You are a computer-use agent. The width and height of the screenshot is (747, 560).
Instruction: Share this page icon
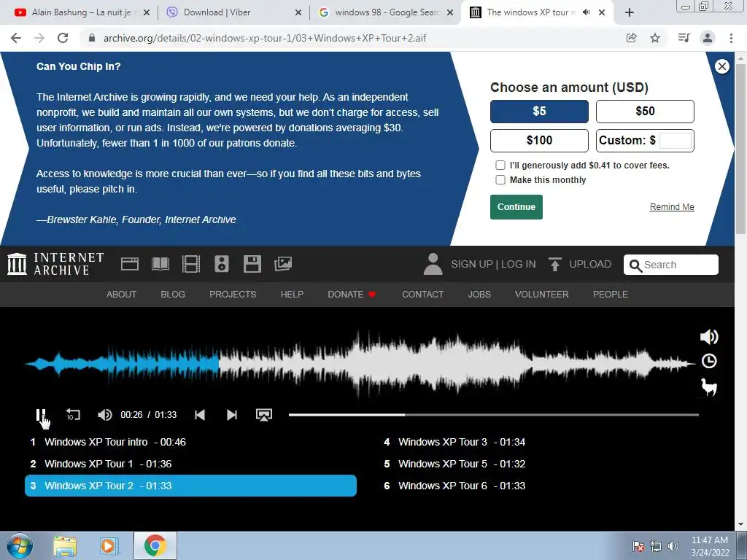pos(632,38)
